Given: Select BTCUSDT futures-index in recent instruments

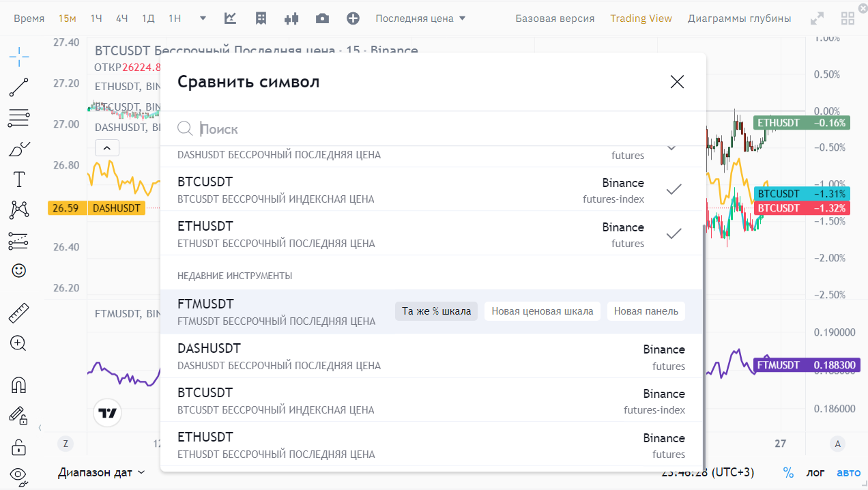Looking at the screenshot, I should [431, 401].
